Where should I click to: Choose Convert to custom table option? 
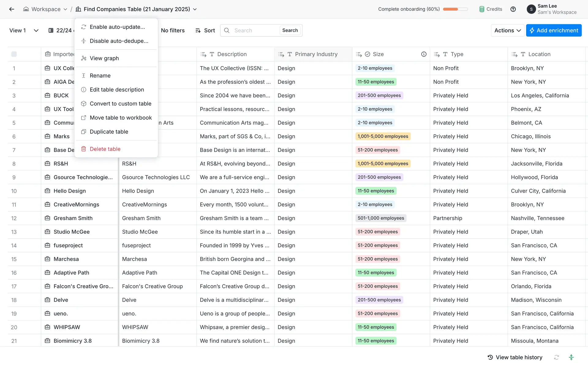click(120, 104)
